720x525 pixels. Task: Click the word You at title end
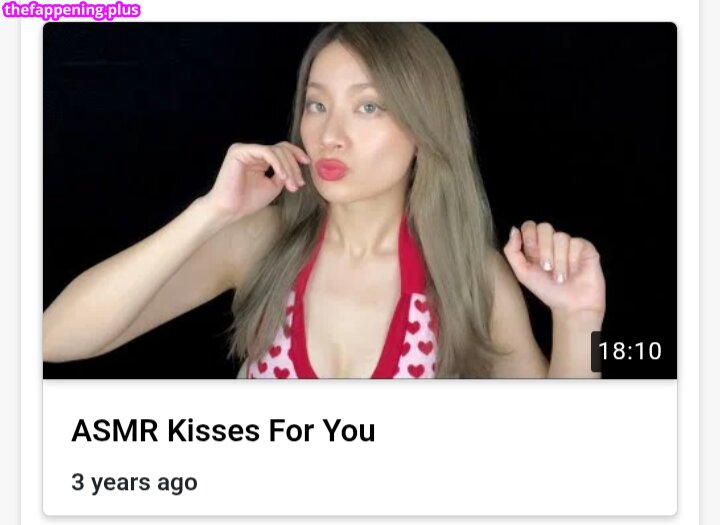(349, 431)
